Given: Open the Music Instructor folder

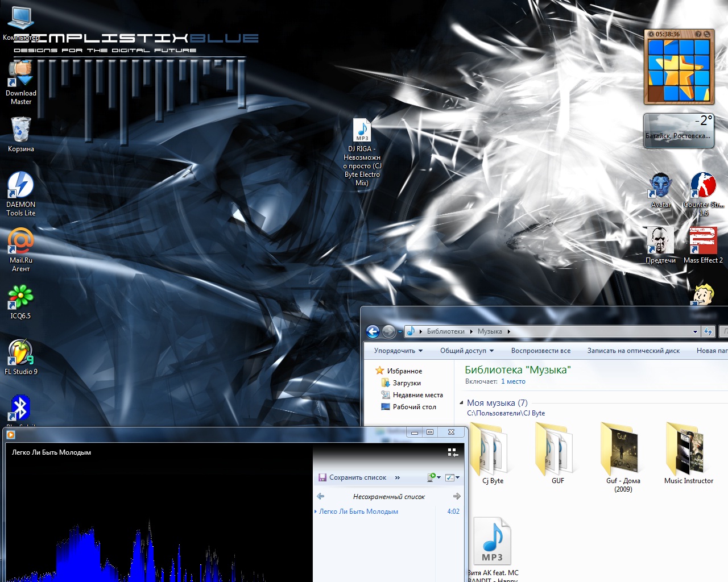Looking at the screenshot, I should coord(689,453).
